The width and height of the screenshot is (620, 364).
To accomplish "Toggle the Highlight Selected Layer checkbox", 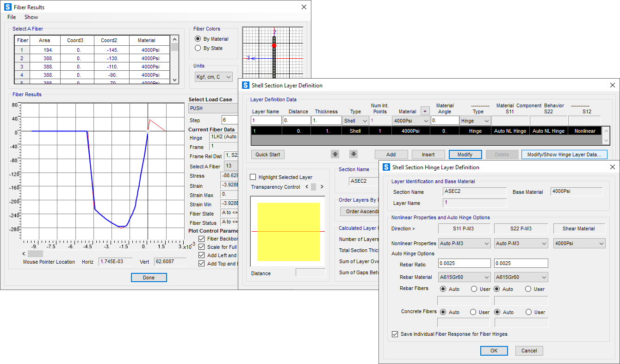I will coord(253,177).
